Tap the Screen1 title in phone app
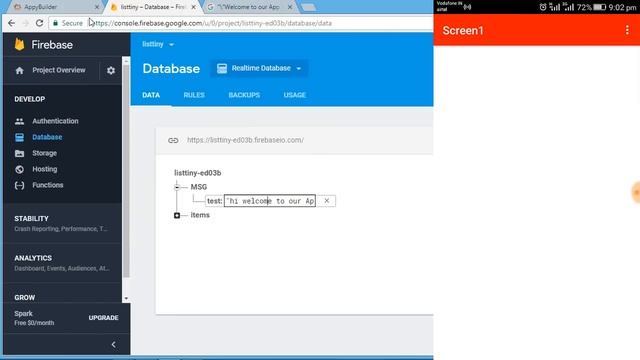This screenshot has height=360, width=640. (x=463, y=31)
